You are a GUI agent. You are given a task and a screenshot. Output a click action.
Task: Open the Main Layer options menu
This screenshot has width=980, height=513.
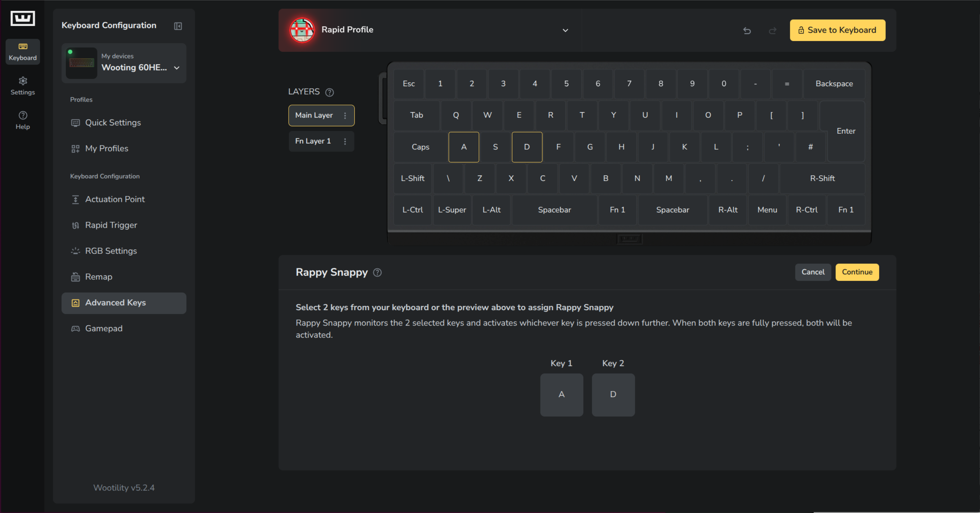click(345, 115)
